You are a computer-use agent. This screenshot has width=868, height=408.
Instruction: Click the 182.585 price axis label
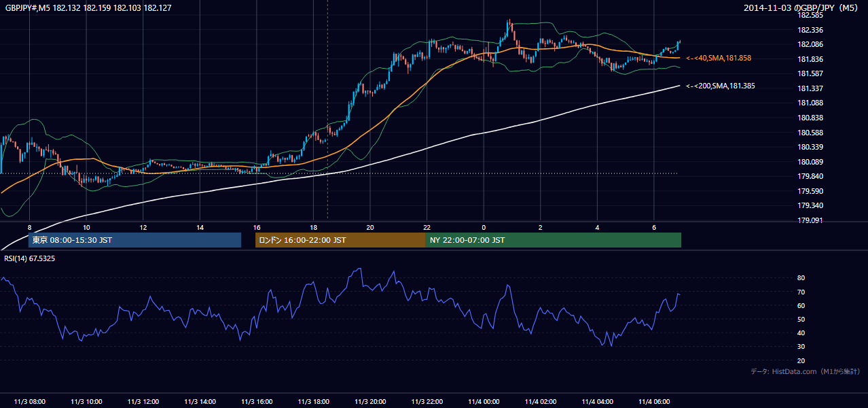[x=810, y=15]
